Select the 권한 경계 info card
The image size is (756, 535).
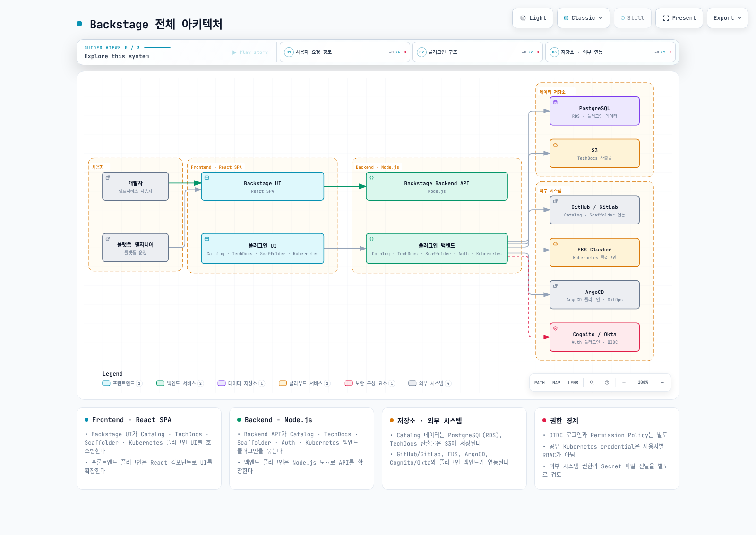pyautogui.click(x=607, y=449)
